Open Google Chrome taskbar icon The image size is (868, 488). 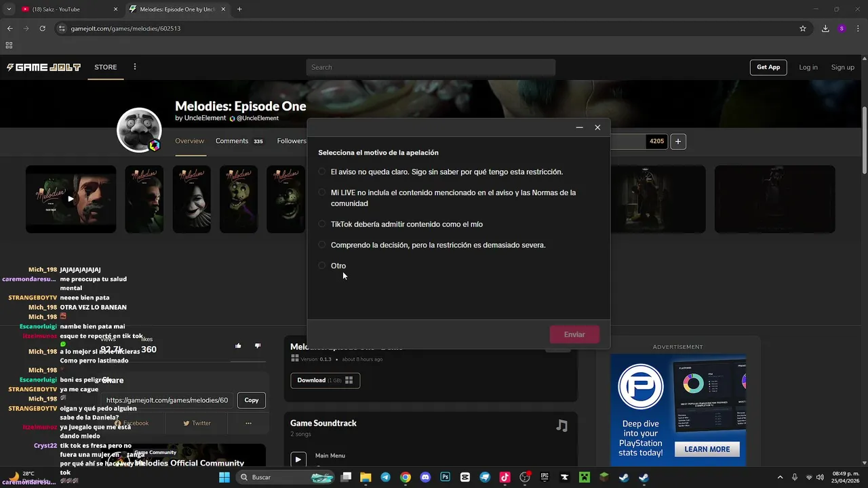point(406,477)
